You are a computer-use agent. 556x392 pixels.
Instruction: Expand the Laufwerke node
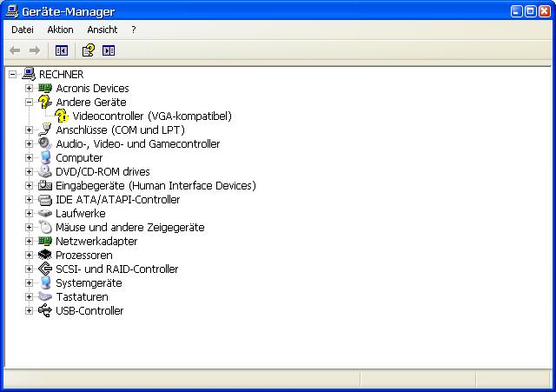coord(29,213)
